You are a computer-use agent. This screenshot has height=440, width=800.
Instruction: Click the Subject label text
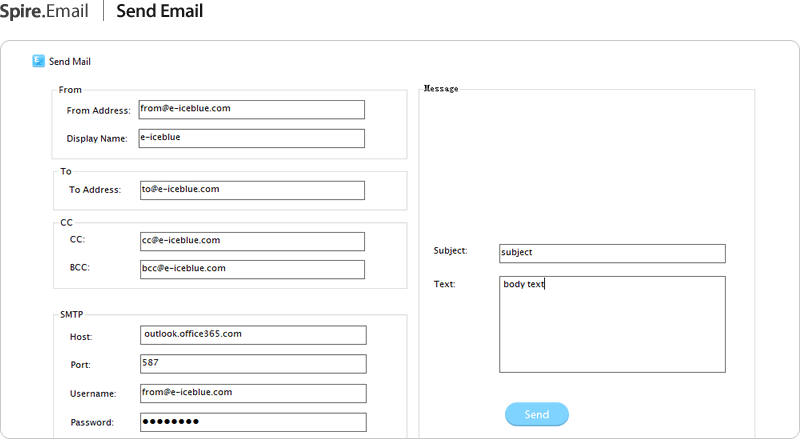(450, 251)
